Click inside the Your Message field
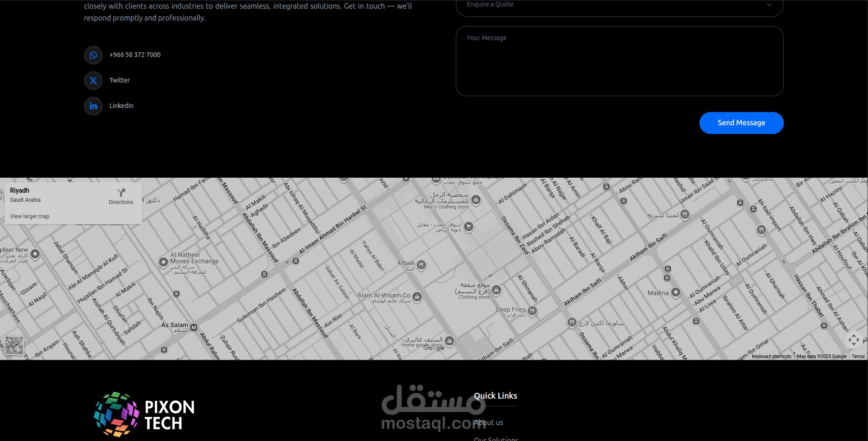The width and height of the screenshot is (868, 441). point(619,61)
